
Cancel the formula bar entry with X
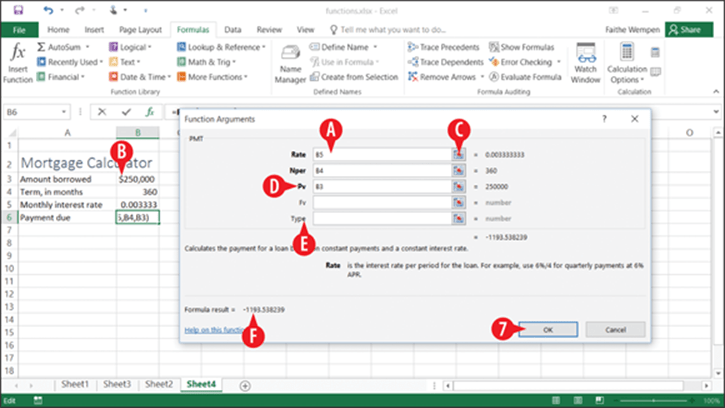102,111
